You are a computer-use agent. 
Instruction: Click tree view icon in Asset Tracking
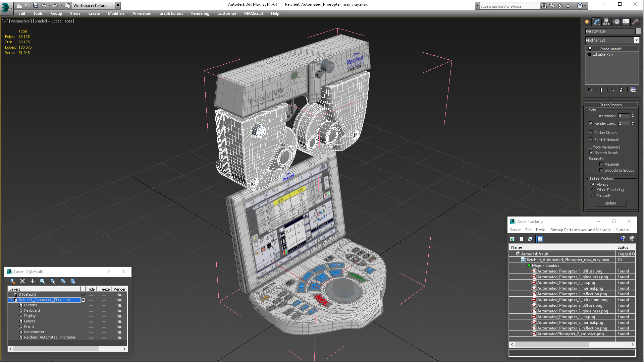[x=530, y=239]
